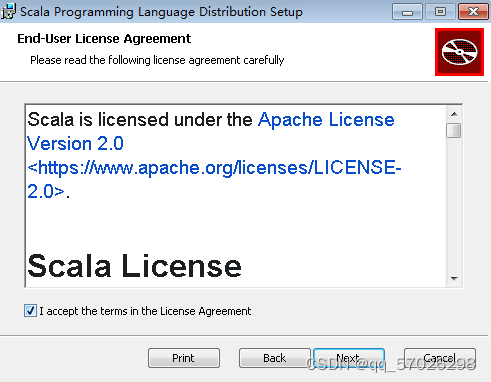Click the license scrollbar thumb
The height and width of the screenshot is (382, 491).
coord(454,130)
